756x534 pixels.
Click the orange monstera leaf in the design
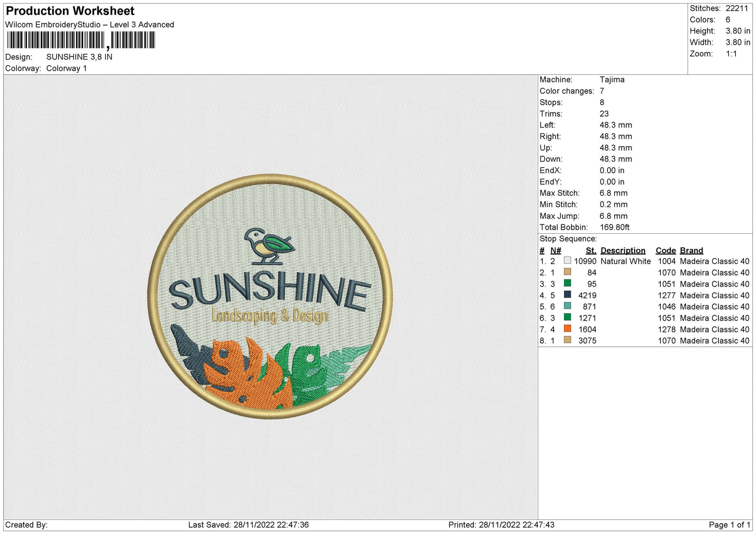[247, 374]
